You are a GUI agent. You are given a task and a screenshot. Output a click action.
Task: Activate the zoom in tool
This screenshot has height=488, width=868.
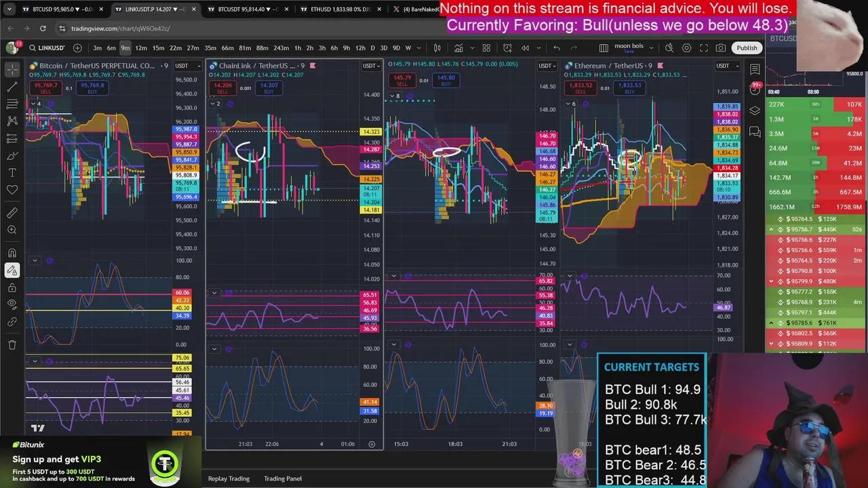[12, 230]
